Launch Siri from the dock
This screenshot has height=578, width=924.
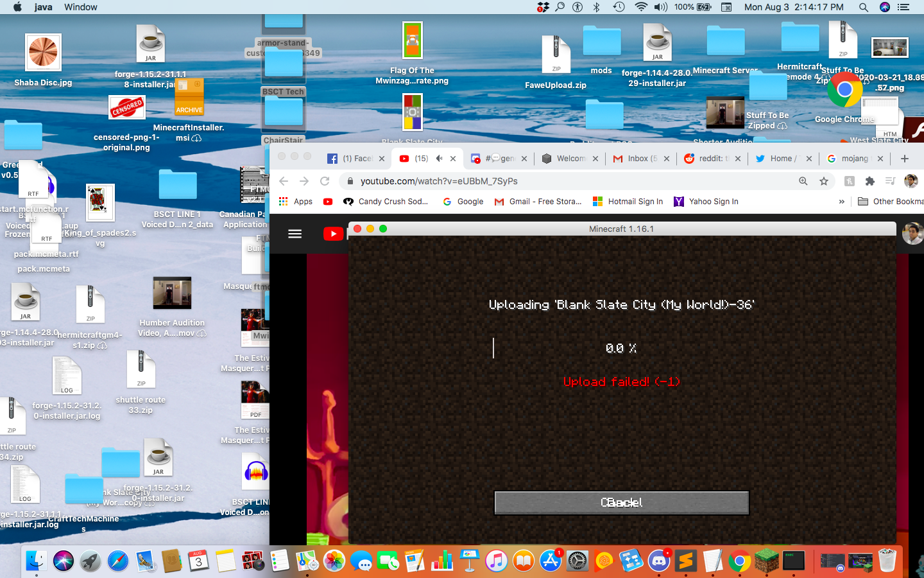pos(64,561)
